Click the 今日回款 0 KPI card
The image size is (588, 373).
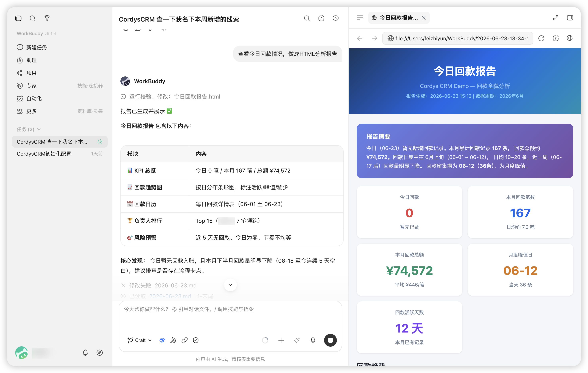coord(409,212)
